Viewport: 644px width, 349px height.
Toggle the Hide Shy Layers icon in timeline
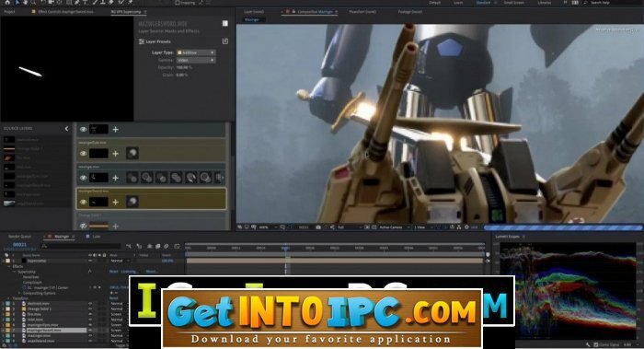(149, 246)
